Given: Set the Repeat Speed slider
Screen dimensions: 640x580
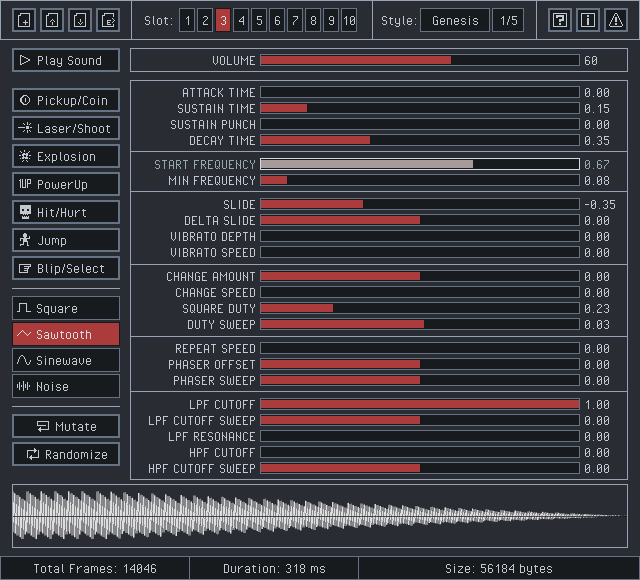Looking at the screenshot, I should (x=420, y=348).
